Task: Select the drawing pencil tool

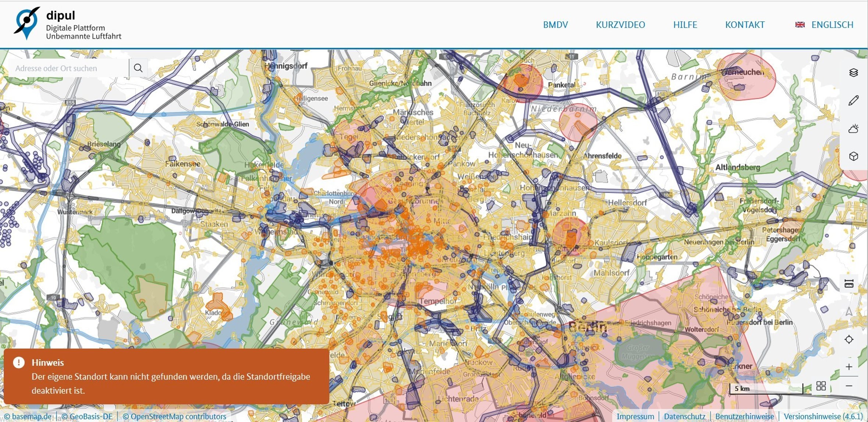Action: 854,100
